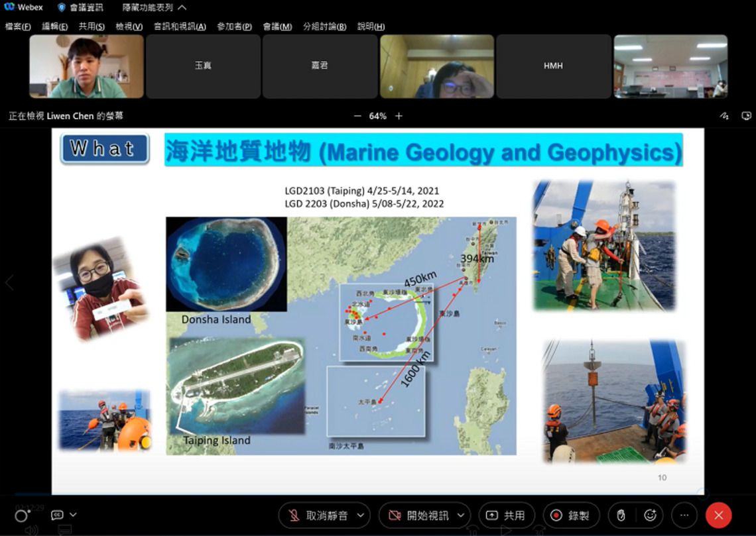Viewport: 756px width, 536px height.
Task: Select the first participant video thumbnail
Action: 87,66
